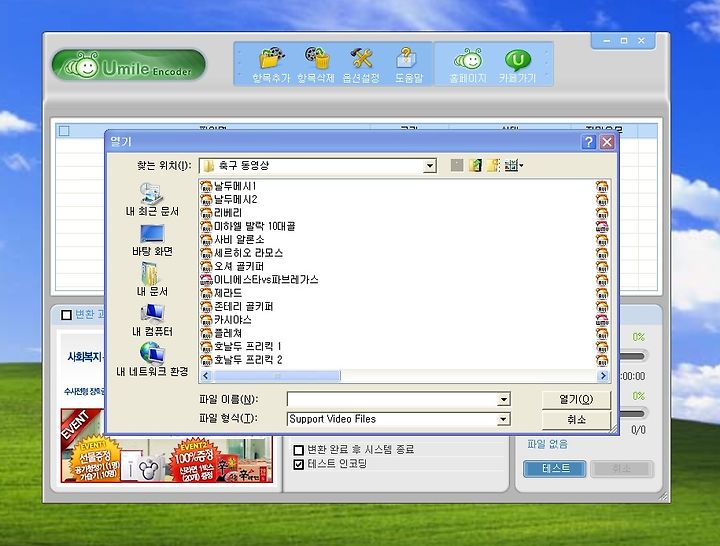720x546 pixels.
Task: Toggle the select-all checkbox in file list header
Action: (64, 131)
